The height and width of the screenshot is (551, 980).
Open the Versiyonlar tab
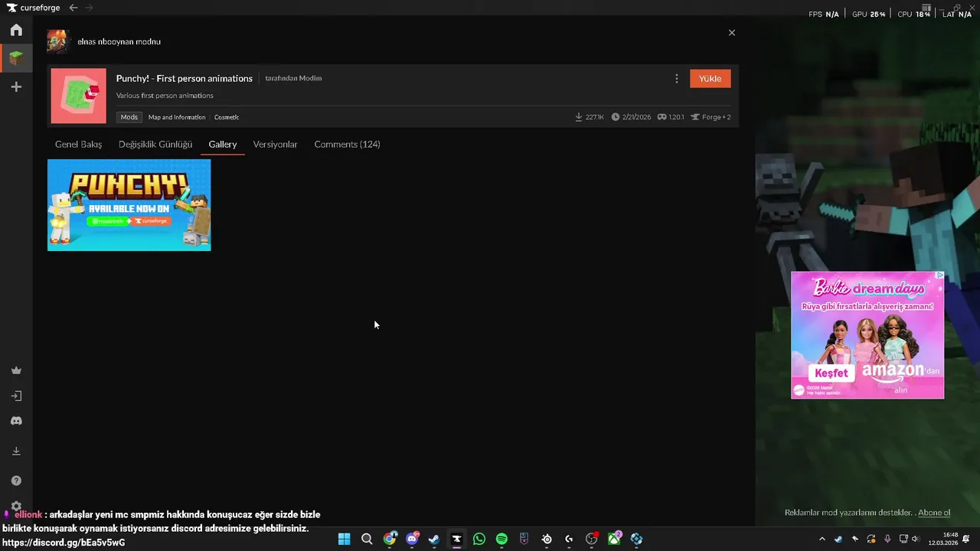point(275,144)
